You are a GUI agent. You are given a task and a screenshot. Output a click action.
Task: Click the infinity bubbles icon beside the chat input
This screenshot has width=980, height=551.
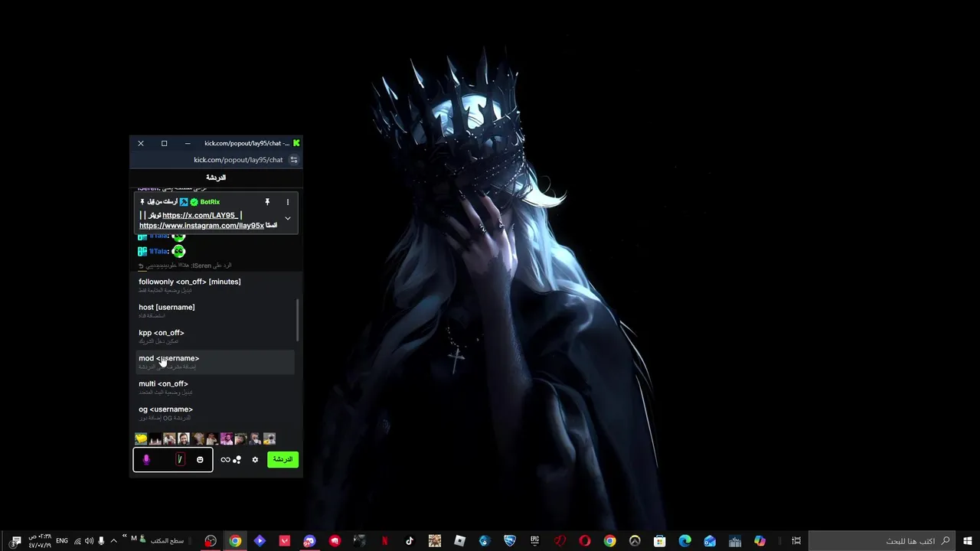(230, 460)
